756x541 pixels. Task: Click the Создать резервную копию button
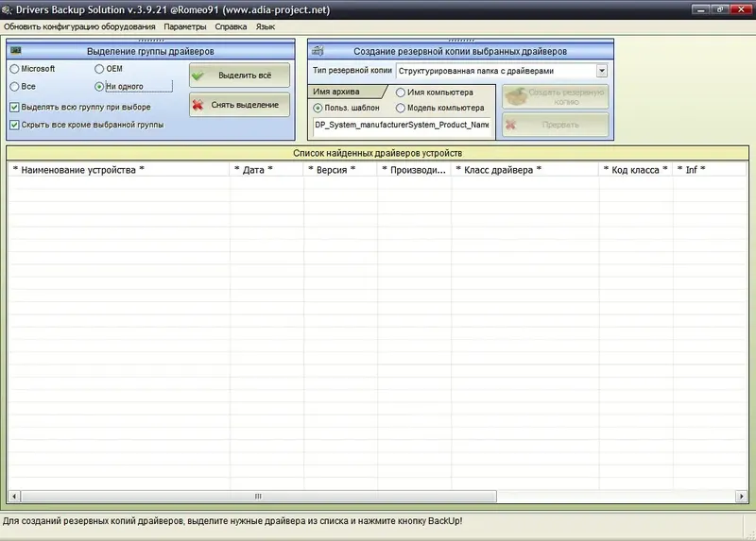[556, 97]
